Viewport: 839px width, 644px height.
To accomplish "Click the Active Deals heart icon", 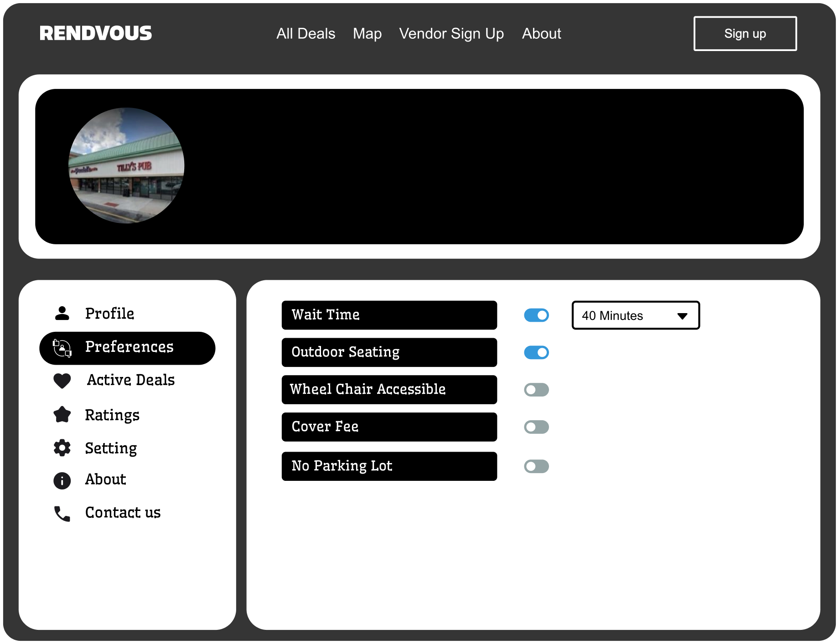I will (62, 381).
